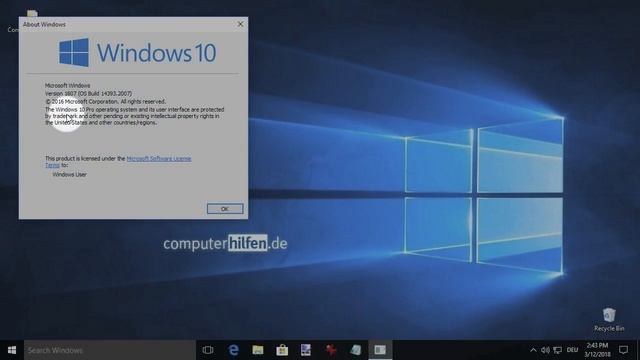This screenshot has height=360, width=640.
Task: Focus the Search Windows box
Action: coord(110,350)
